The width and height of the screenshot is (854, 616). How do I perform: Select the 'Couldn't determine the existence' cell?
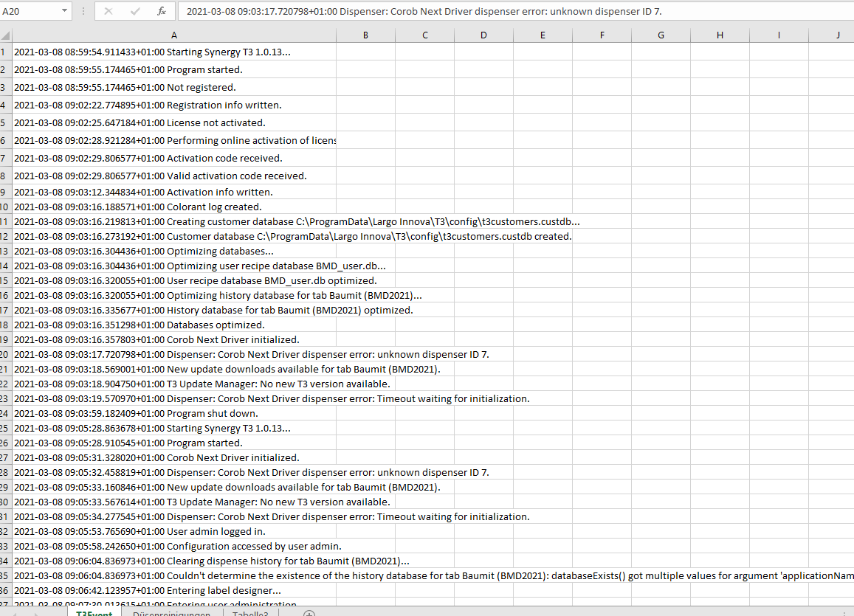174,575
